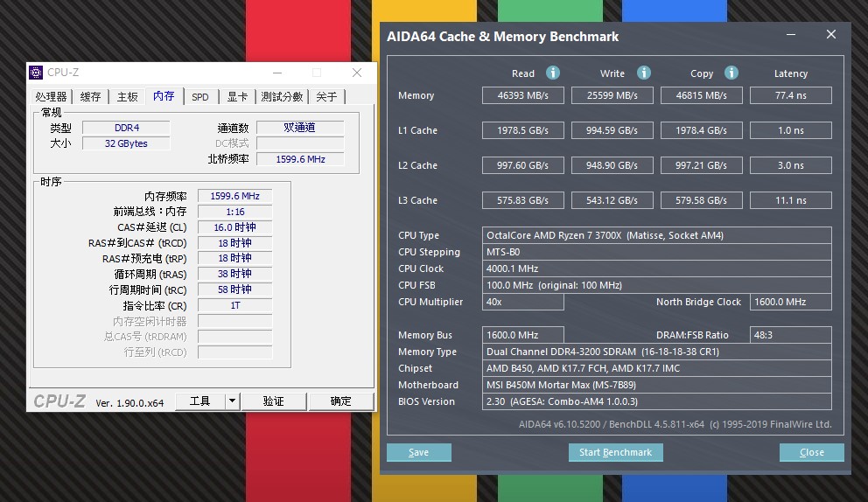The height and width of the screenshot is (502, 868).
Task: Open the SPD tab in CPU-Z
Action: coord(200,97)
